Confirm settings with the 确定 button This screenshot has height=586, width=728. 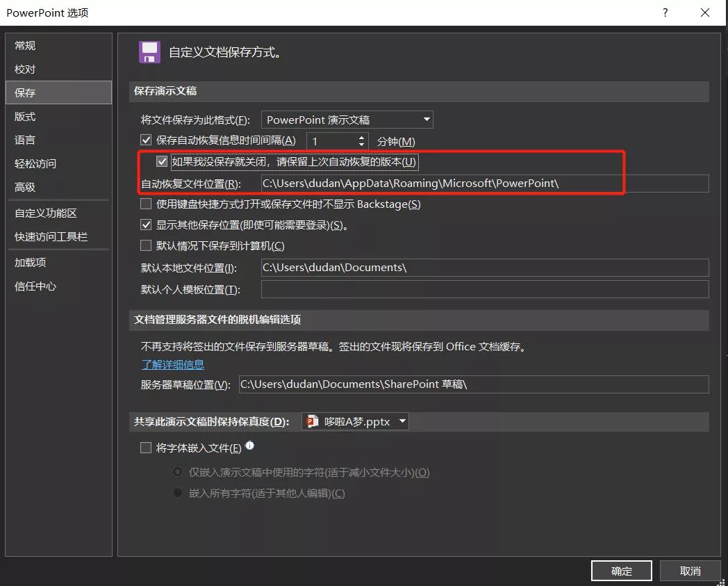[621, 570]
